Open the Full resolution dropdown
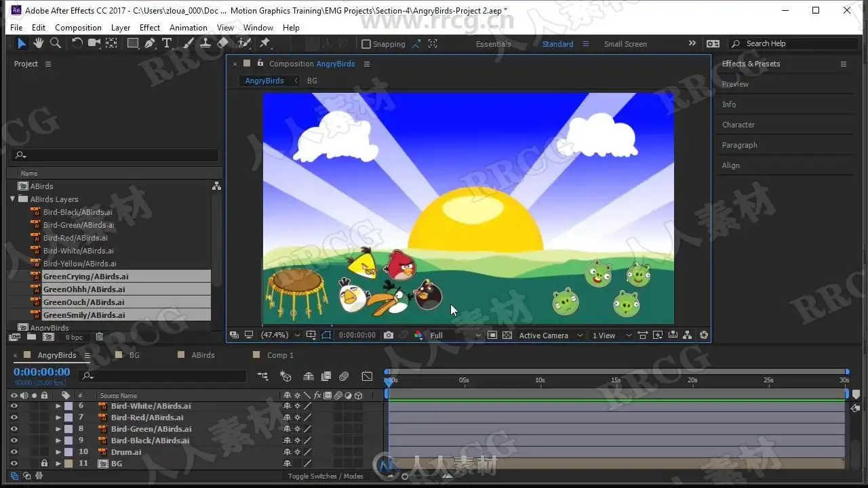The image size is (868, 488). [x=455, y=335]
